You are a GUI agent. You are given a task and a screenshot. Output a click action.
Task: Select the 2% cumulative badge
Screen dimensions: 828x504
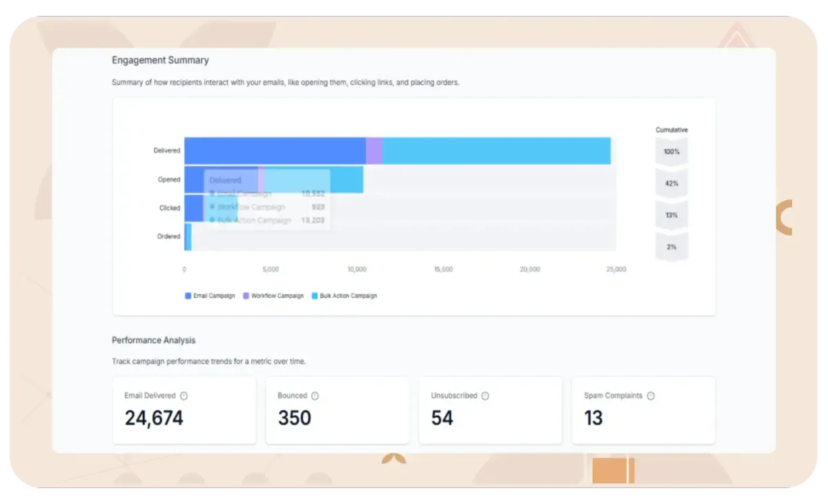click(x=671, y=246)
